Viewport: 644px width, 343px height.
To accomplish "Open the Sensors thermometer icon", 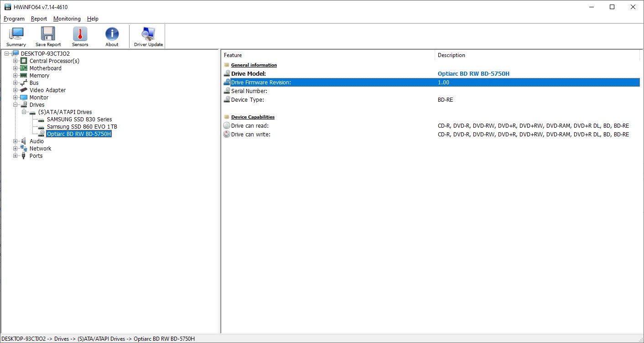I will coord(80,34).
